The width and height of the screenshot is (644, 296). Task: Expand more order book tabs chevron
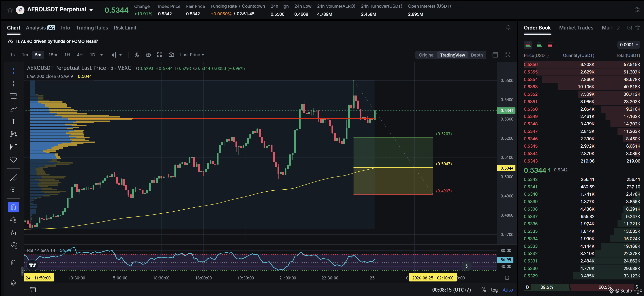(x=618, y=28)
